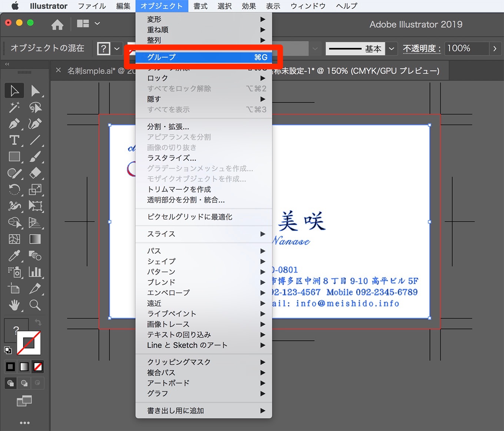The height and width of the screenshot is (431, 504).
Task: Choose ロック in the menu
Action: click(204, 78)
